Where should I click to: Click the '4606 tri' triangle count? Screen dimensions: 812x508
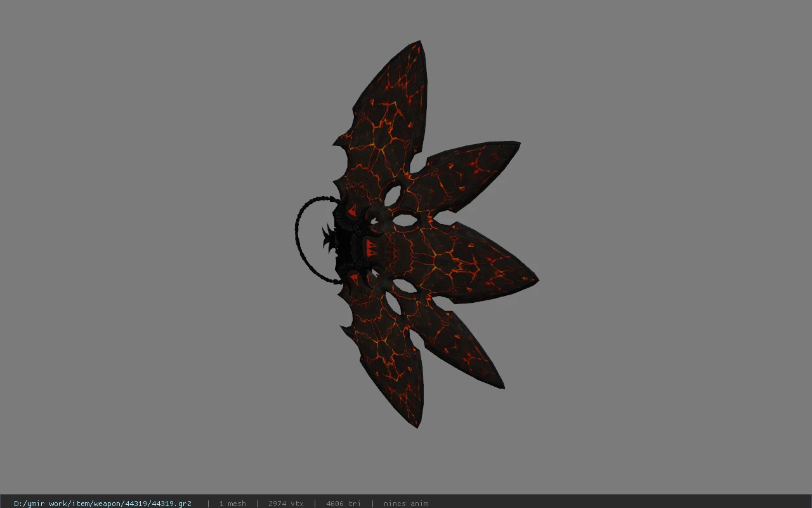(343, 504)
